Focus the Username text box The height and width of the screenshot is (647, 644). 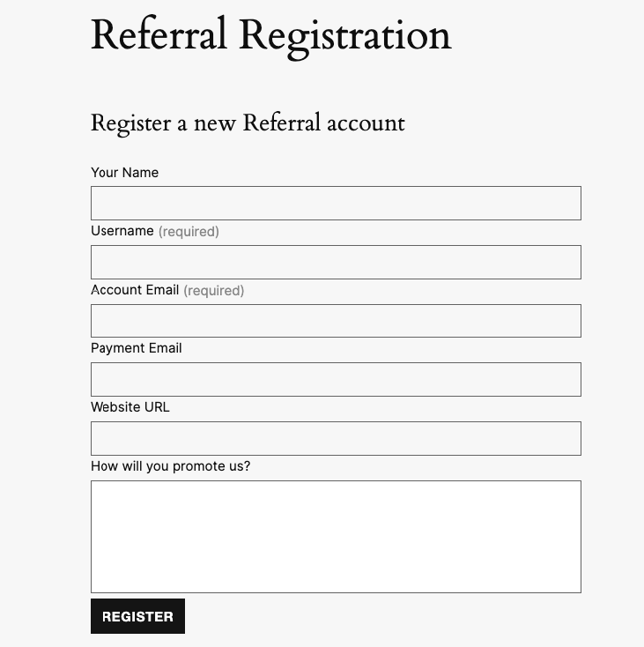click(336, 262)
